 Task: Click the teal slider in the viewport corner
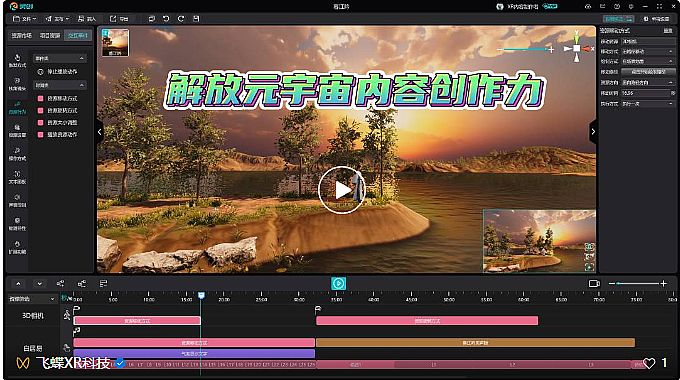pyautogui.click(x=526, y=49)
